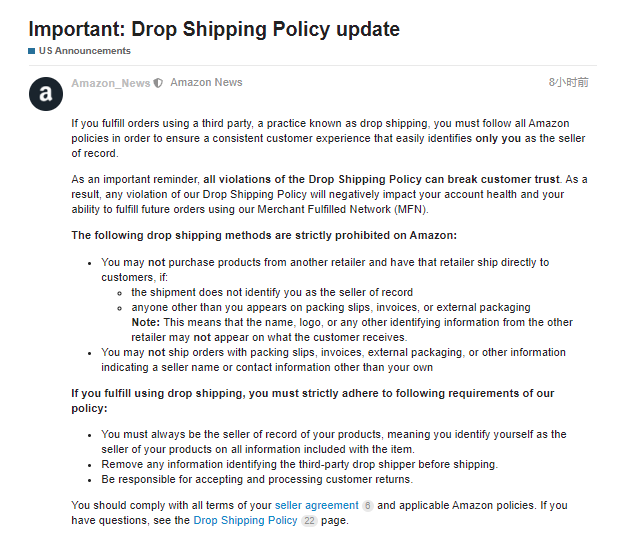Click the moderator shield icon beside Amazon_News
The height and width of the screenshot is (541, 632).
(x=159, y=83)
